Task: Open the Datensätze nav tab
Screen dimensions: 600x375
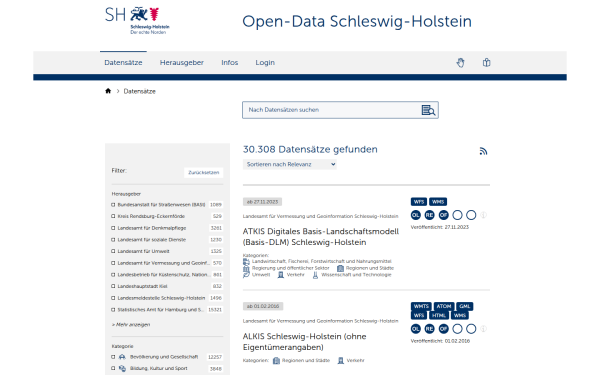Action: pyautogui.click(x=123, y=62)
